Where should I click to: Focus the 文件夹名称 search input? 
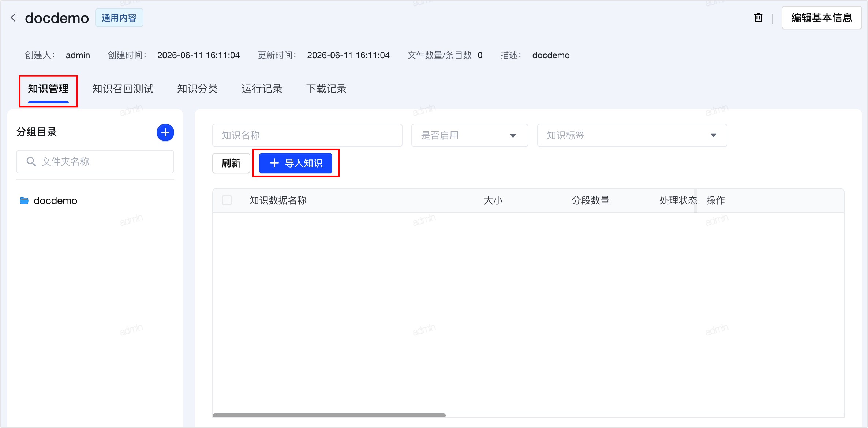[x=95, y=162]
